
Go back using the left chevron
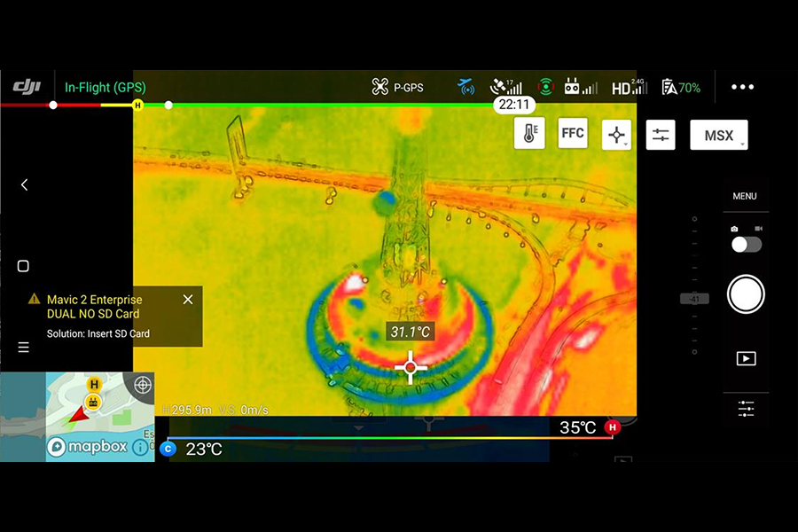pos(24,184)
